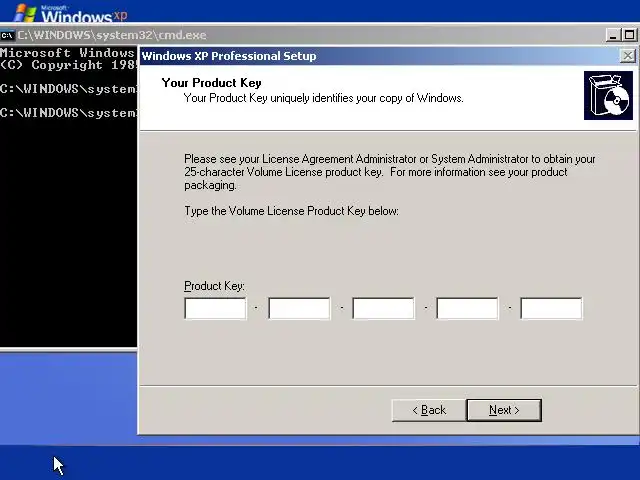This screenshot has width=640, height=480.
Task: Click the 'Your Product Key' heading
Action: click(x=211, y=83)
